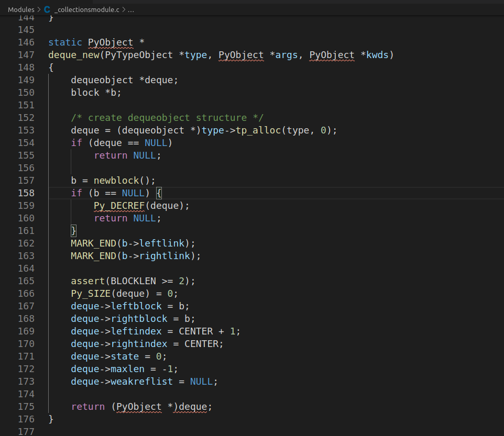The image size is (504, 436).
Task: Click deque->weakreflist assignment line
Action: click(144, 382)
